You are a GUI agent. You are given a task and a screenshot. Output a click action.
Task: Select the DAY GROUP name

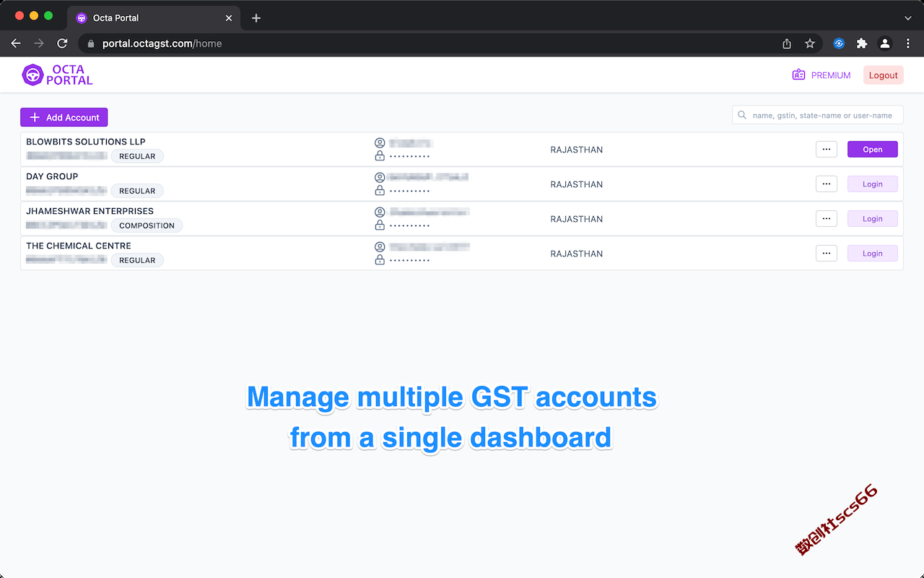(52, 176)
